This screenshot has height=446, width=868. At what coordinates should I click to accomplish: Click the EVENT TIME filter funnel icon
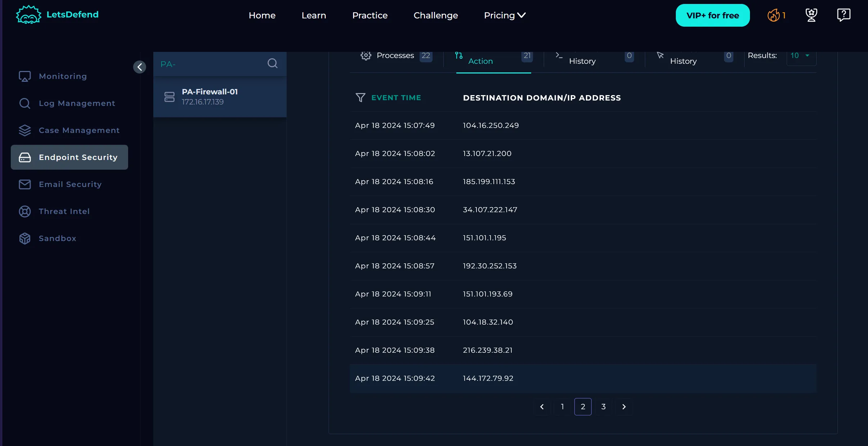coord(360,98)
